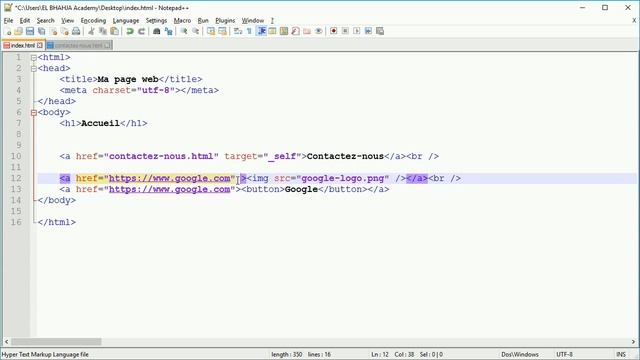Switch to the index.html tab

22,45
